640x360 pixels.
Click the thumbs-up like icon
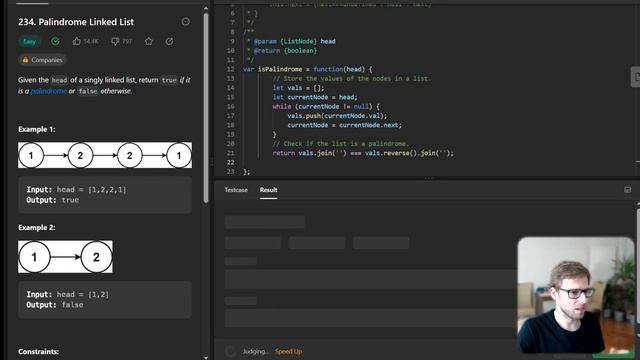click(x=77, y=41)
